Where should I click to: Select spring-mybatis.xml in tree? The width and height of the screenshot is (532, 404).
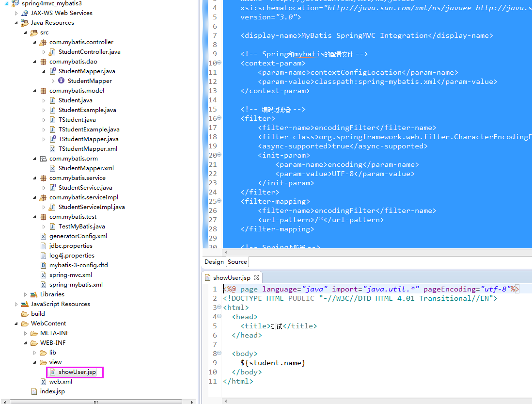(76, 285)
